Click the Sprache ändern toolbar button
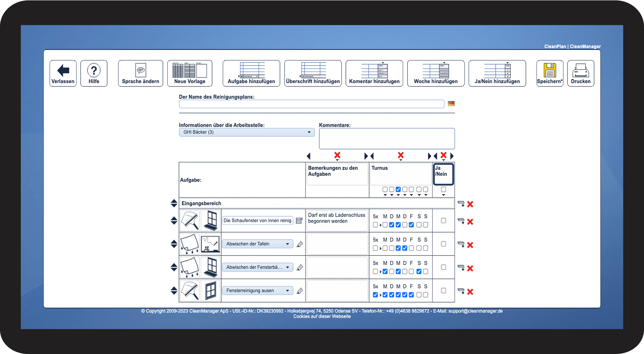644x354 pixels. (x=140, y=73)
